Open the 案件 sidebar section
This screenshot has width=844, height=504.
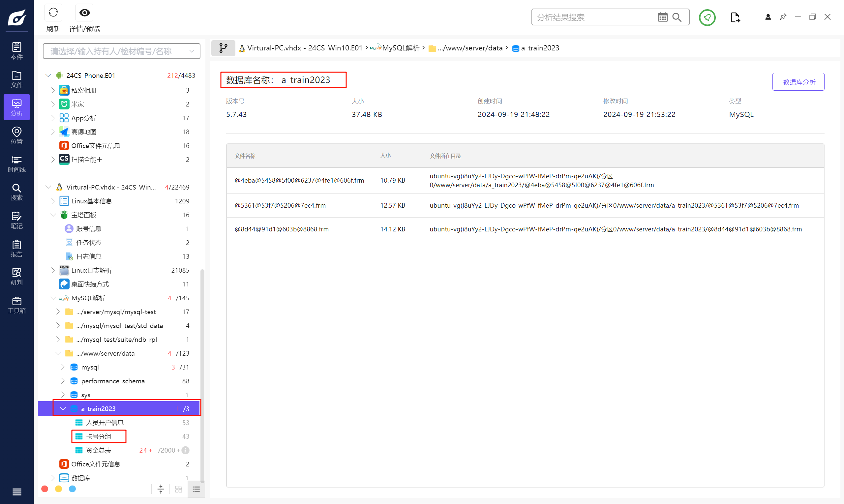pyautogui.click(x=16, y=51)
